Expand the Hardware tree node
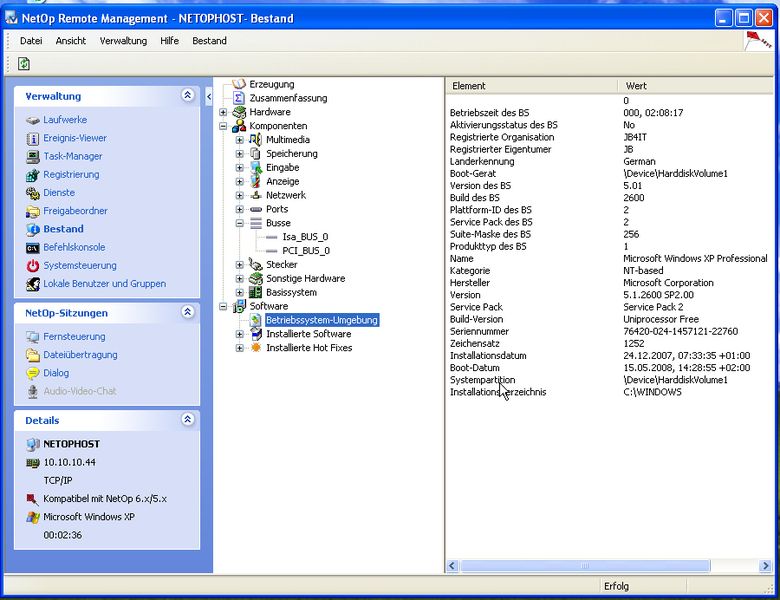This screenshot has width=780, height=600. (x=223, y=112)
